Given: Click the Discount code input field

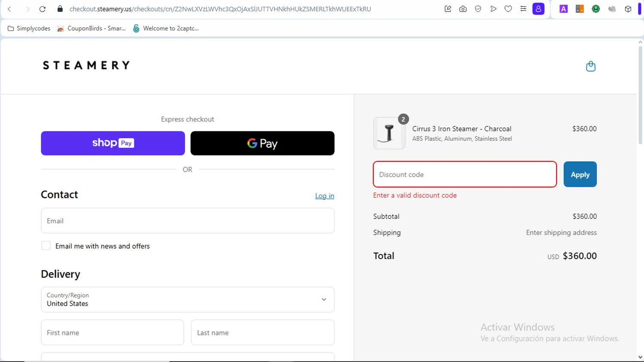Looking at the screenshot, I should [x=465, y=174].
